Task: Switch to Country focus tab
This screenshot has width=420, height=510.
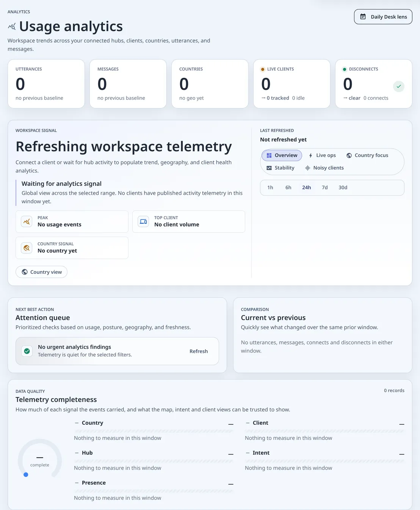Action: [x=367, y=155]
